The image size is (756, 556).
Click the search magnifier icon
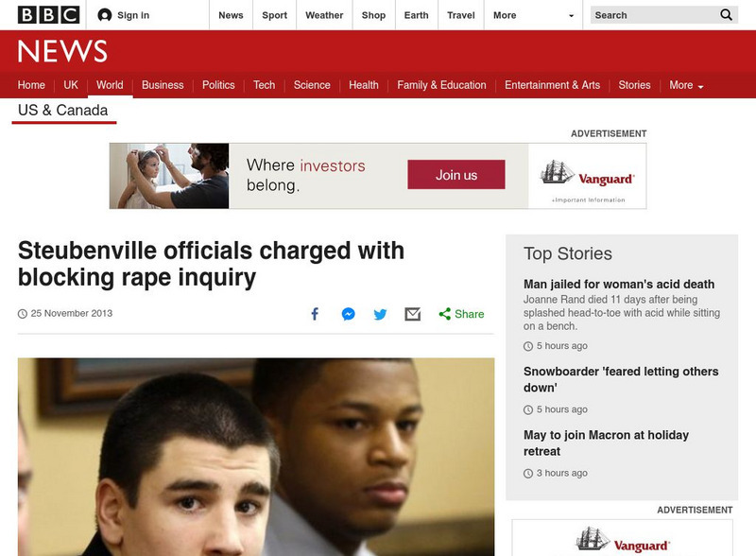point(726,15)
